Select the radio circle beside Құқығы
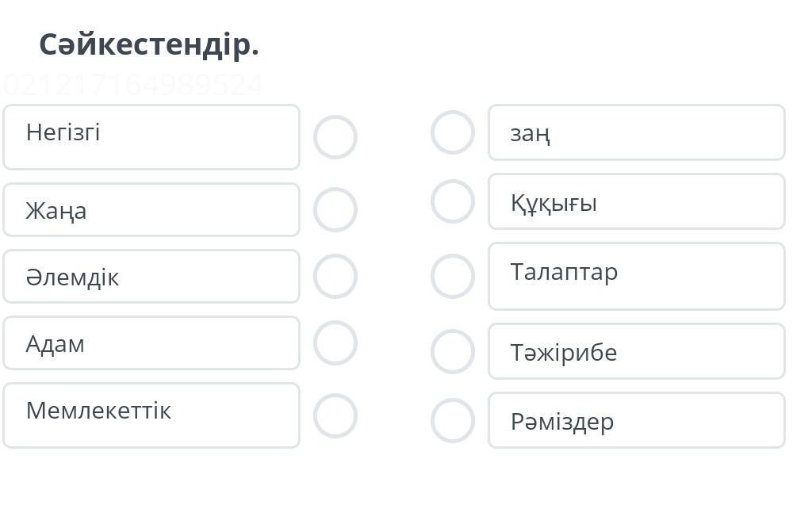The width and height of the screenshot is (812, 505). (x=453, y=201)
